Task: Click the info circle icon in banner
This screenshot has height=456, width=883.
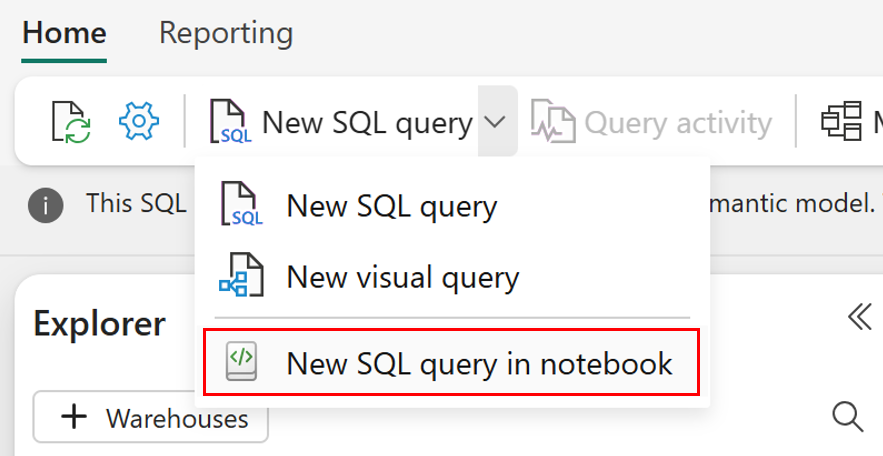Action: 46,205
